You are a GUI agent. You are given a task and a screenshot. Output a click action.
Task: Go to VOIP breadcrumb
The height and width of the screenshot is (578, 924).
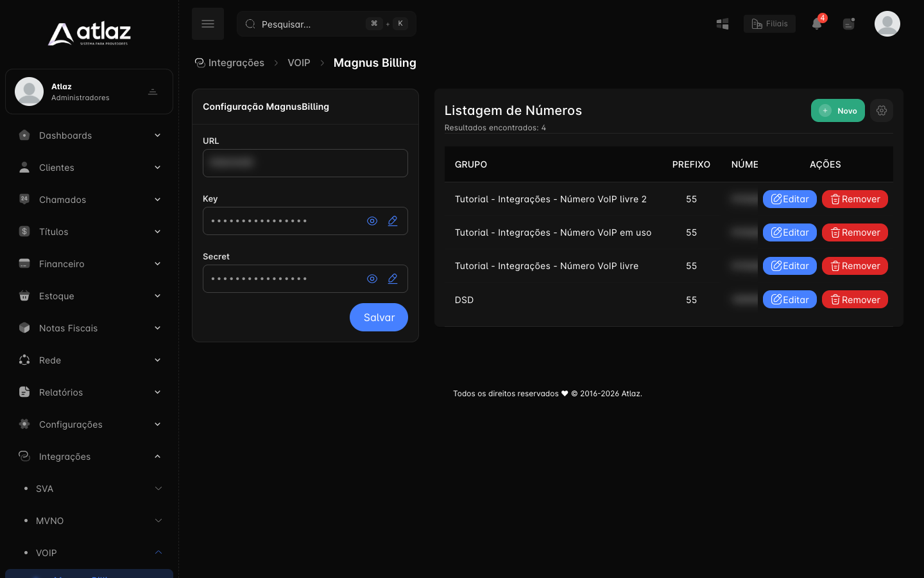(x=299, y=63)
